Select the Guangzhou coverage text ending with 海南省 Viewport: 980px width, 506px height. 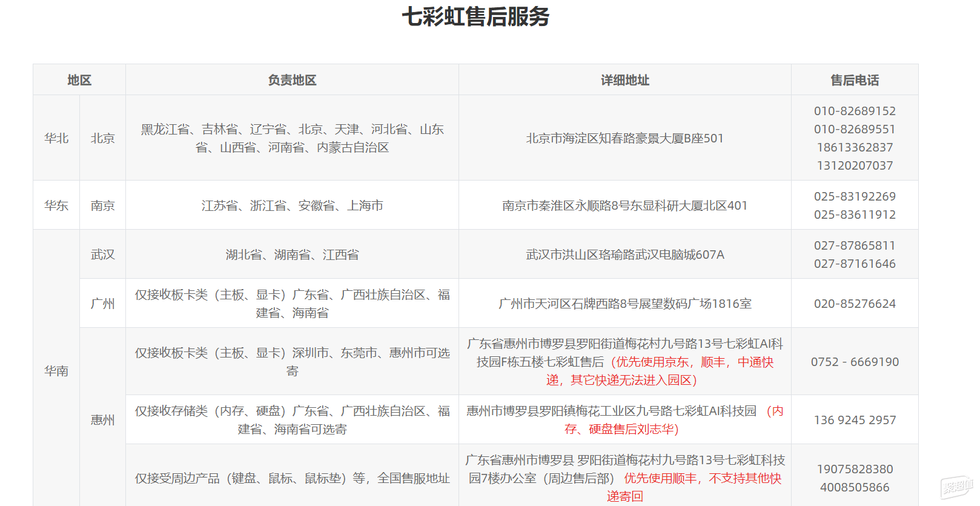coord(292,304)
